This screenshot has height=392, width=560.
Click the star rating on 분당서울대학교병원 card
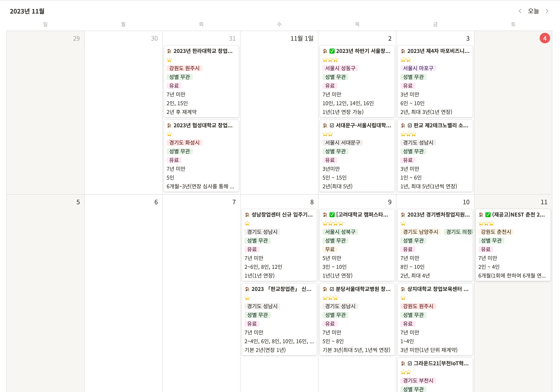coord(330,297)
